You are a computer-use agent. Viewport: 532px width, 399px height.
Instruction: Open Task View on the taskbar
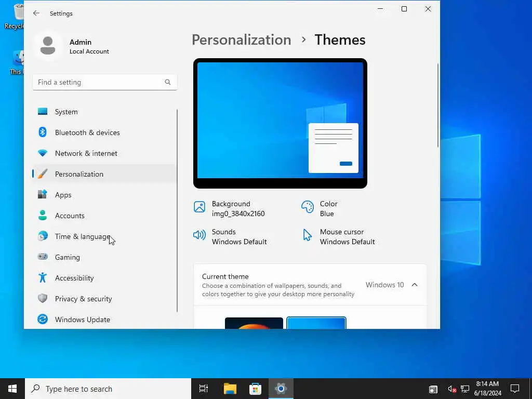[x=203, y=389]
